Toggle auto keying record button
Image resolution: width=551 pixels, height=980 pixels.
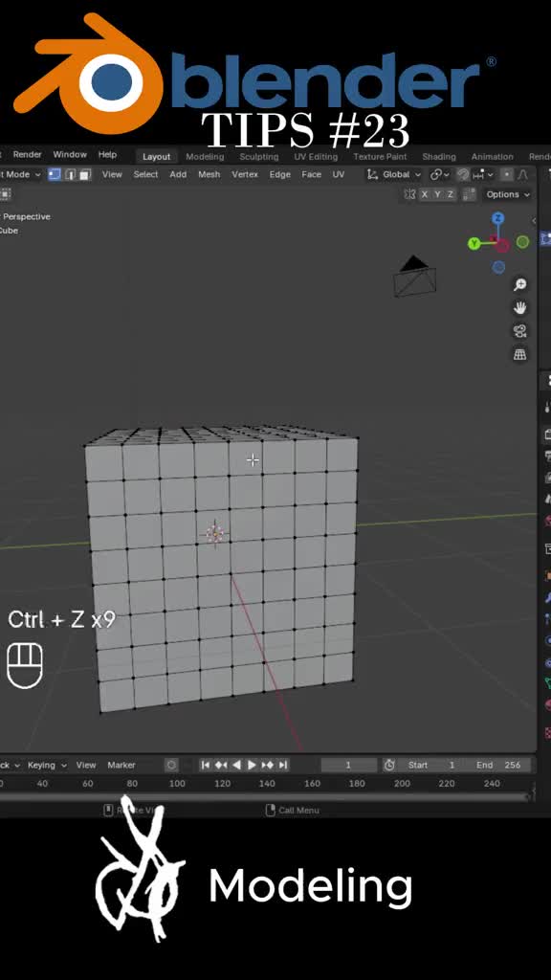coord(171,765)
